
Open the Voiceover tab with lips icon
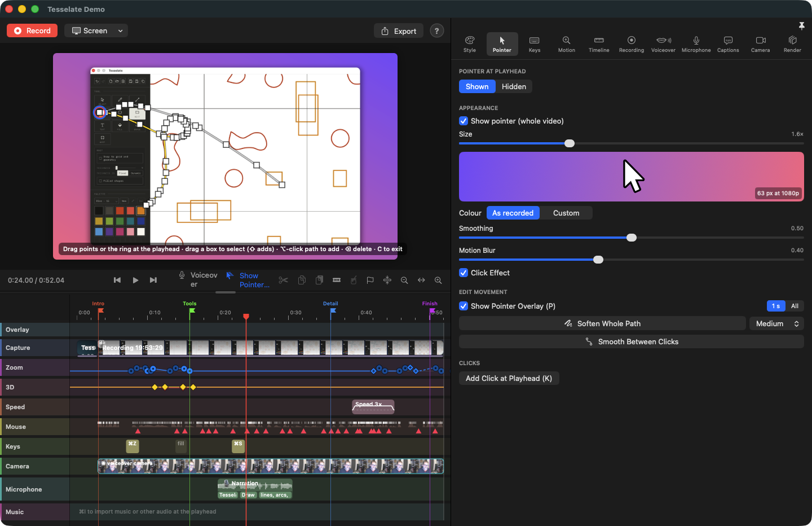click(x=663, y=44)
